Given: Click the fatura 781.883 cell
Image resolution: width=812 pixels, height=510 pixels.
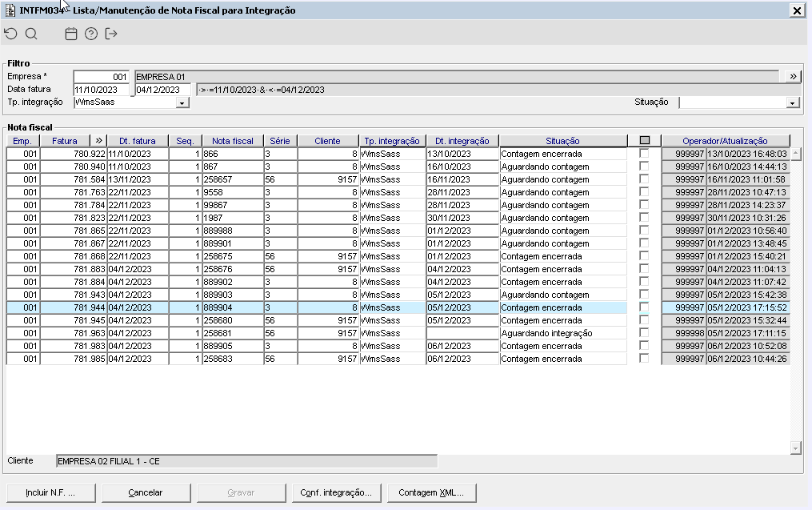Looking at the screenshot, I should coord(74,269).
